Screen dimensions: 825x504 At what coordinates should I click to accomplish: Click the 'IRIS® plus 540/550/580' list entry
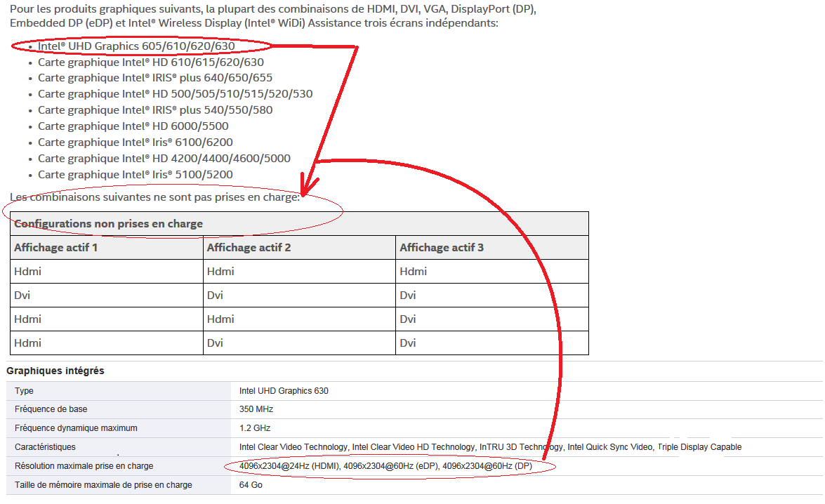pos(155,110)
